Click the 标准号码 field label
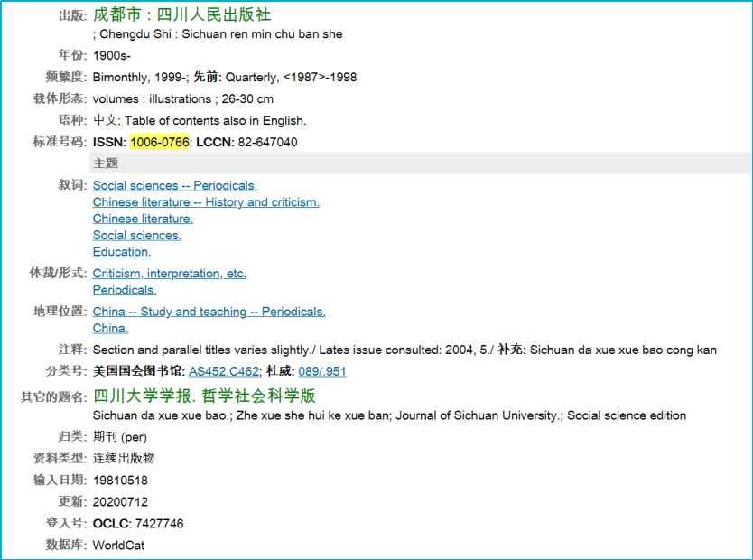 point(60,142)
